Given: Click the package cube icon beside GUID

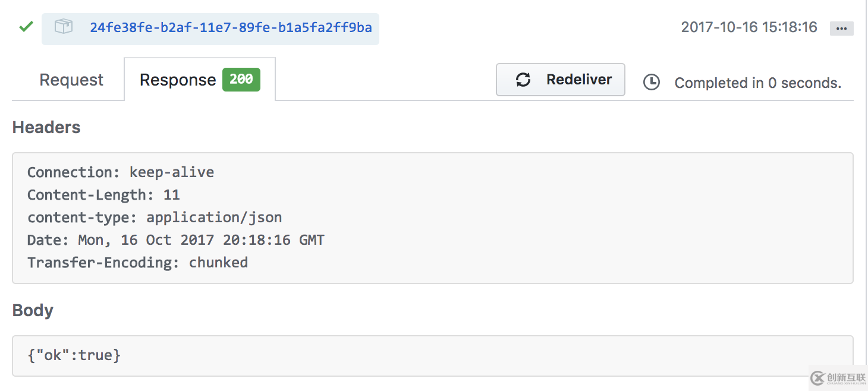Looking at the screenshot, I should [x=63, y=27].
